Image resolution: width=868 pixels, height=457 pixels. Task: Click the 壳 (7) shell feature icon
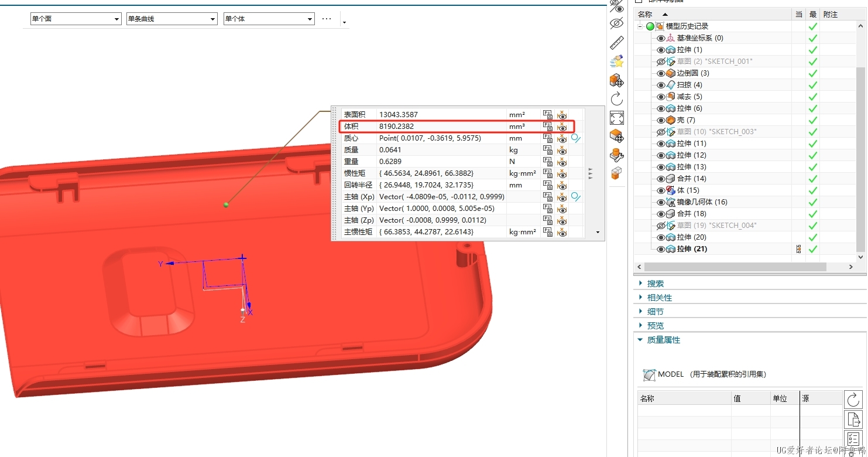pos(671,120)
